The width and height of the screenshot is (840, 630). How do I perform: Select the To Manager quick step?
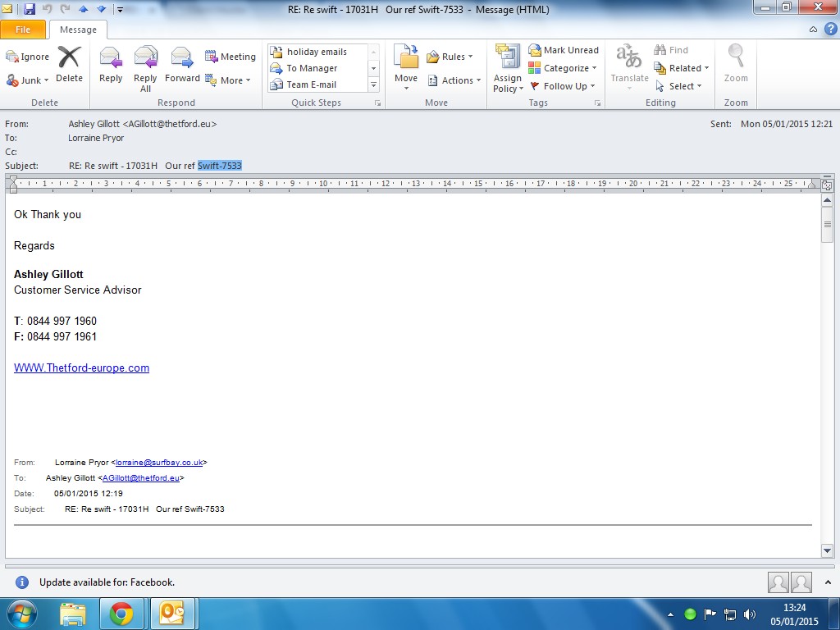pos(312,68)
